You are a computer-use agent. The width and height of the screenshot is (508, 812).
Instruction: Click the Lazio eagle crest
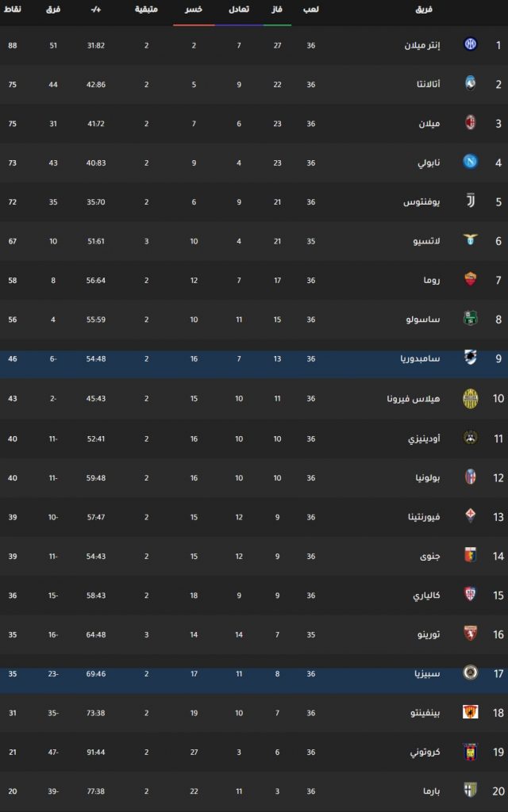pos(470,240)
